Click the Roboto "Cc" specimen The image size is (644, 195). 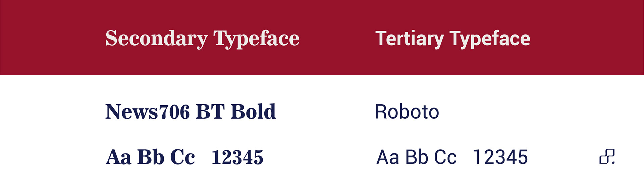[445, 157]
